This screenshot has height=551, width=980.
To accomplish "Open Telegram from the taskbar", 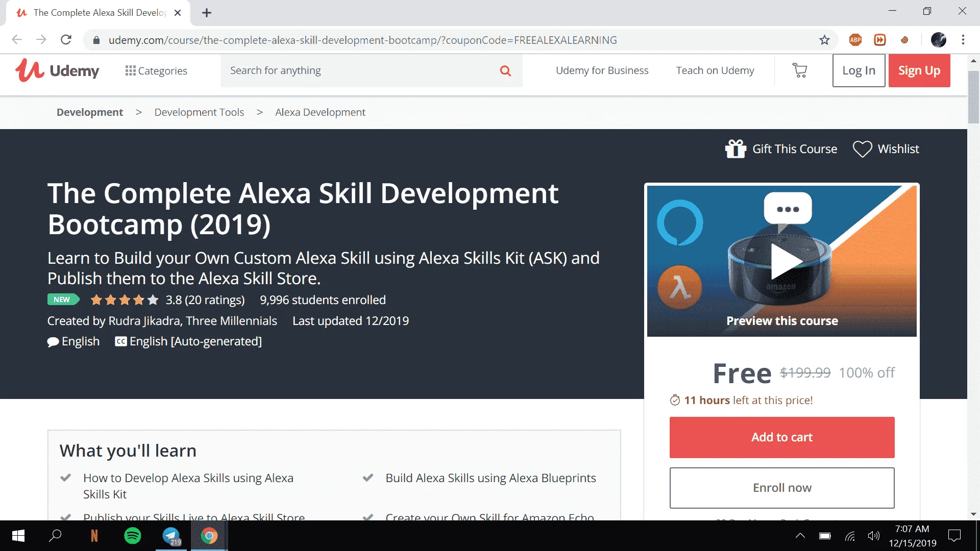I will coord(171,536).
